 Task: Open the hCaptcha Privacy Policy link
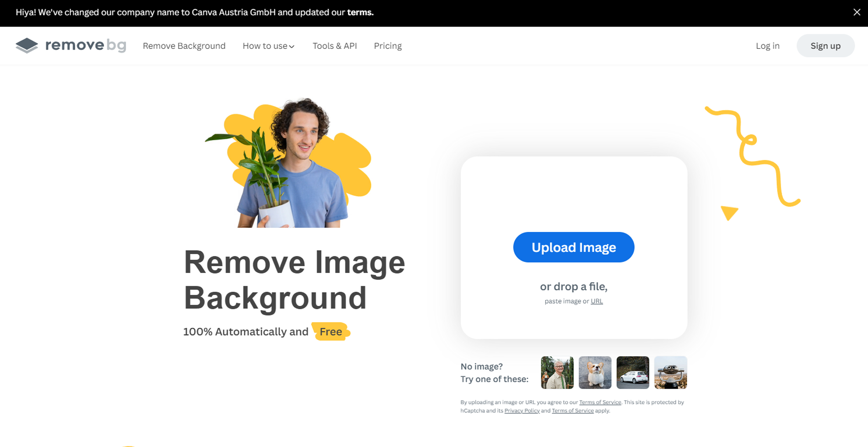pyautogui.click(x=522, y=410)
